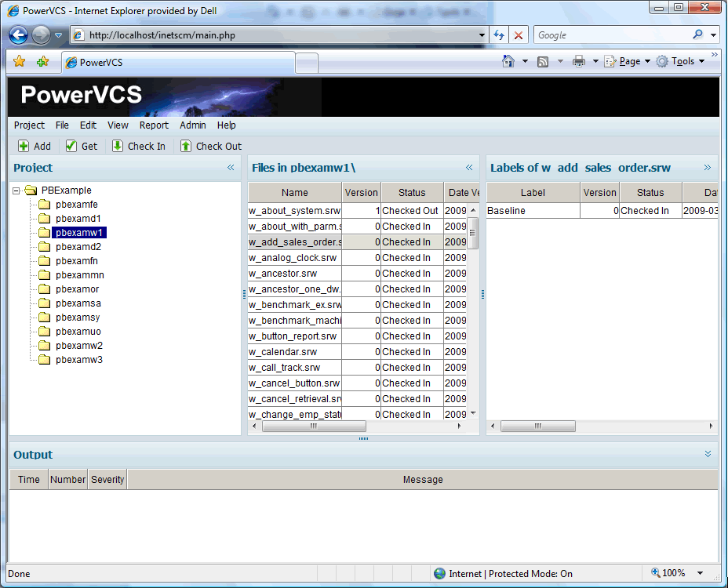Select the pbexamsy folder in the tree
Image resolution: width=728 pixels, height=588 pixels.
click(78, 318)
